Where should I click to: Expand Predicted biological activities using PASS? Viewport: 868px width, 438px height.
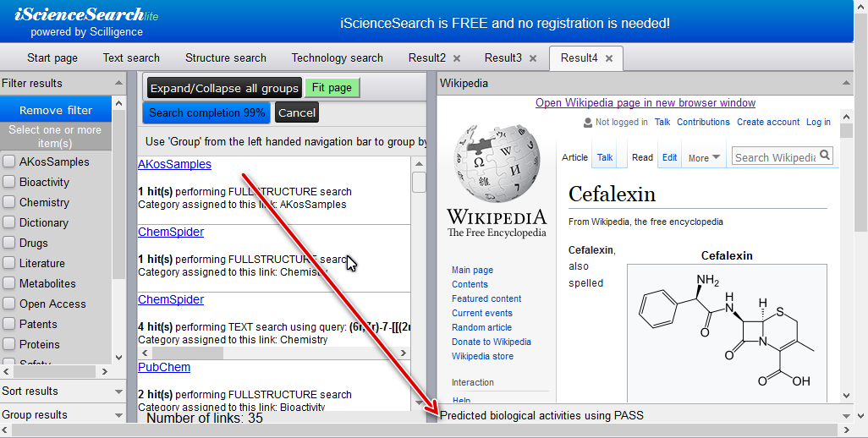[846, 416]
